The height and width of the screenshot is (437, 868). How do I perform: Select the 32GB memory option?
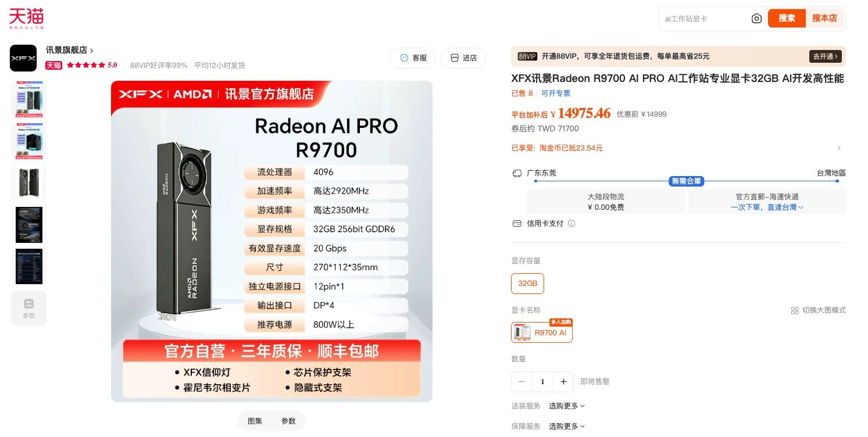[527, 284]
